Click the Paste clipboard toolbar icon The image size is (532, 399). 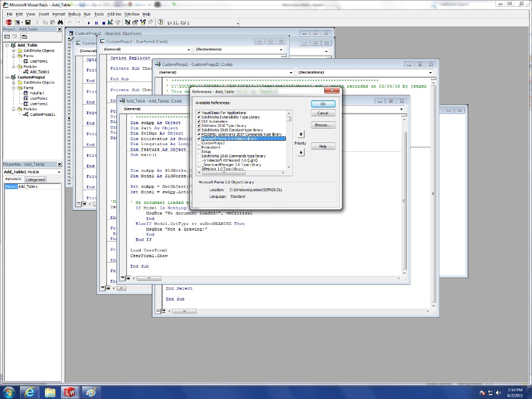[53, 22]
